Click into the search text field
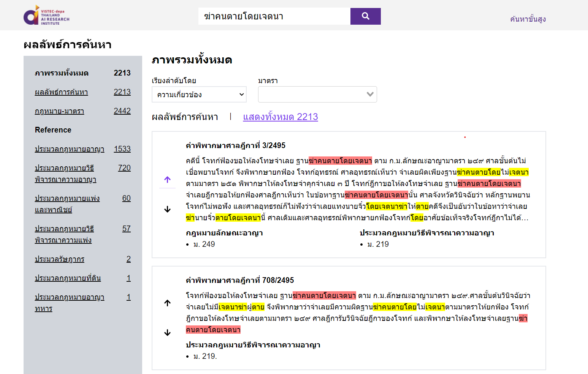This screenshot has width=588, height=374. [x=274, y=16]
